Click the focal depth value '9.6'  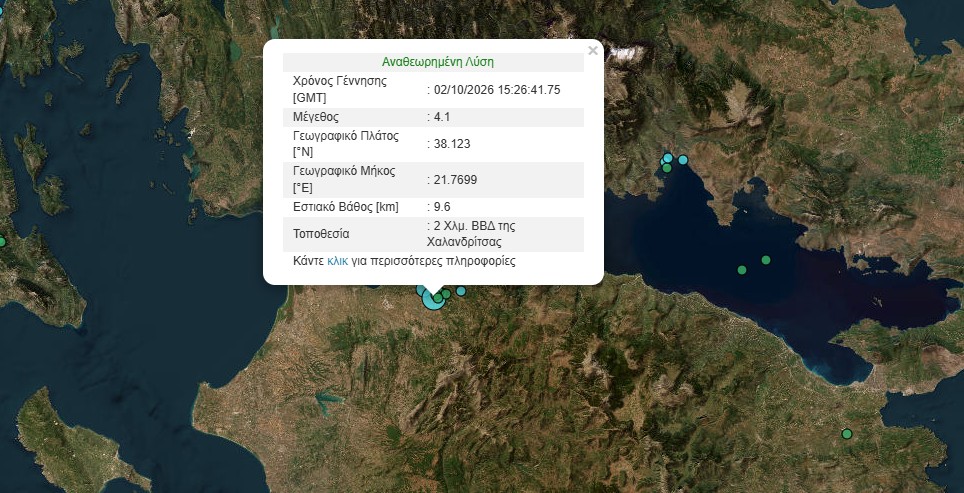pyautogui.click(x=441, y=207)
